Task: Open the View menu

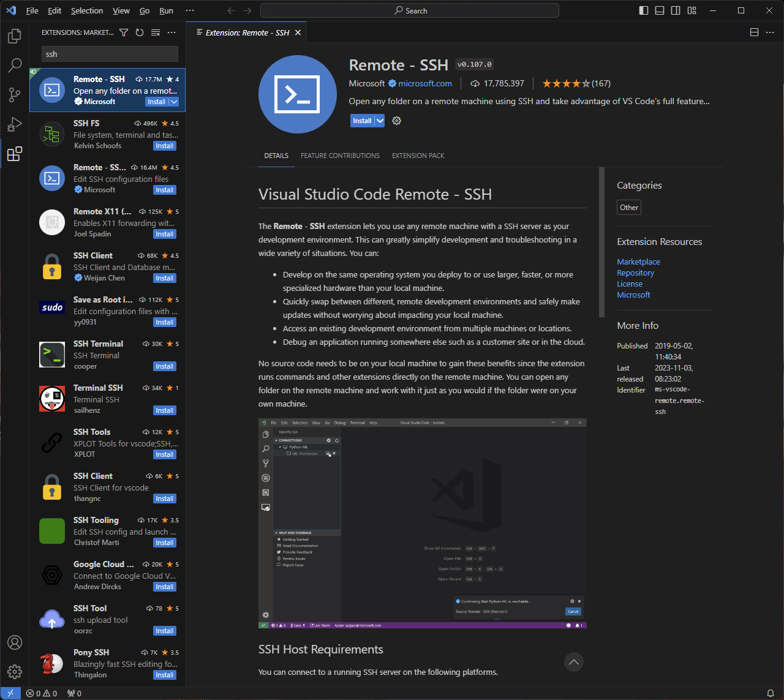Action: pos(121,10)
